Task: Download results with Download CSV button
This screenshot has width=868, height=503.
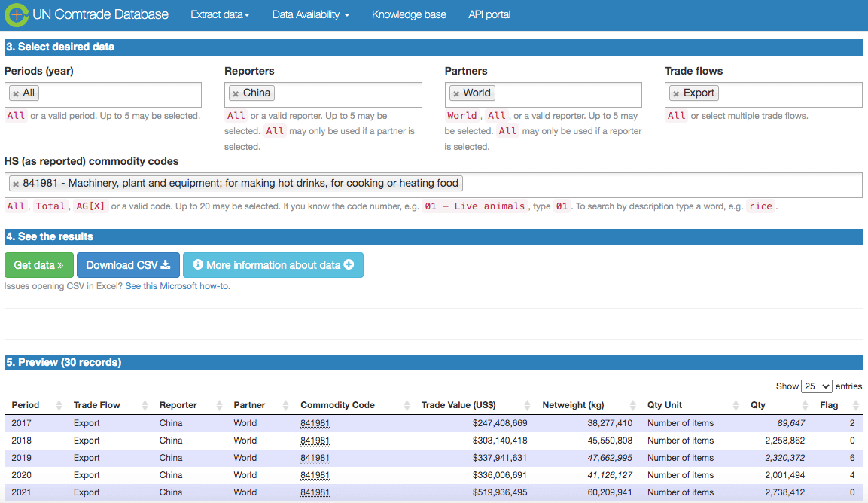Action: (x=128, y=265)
